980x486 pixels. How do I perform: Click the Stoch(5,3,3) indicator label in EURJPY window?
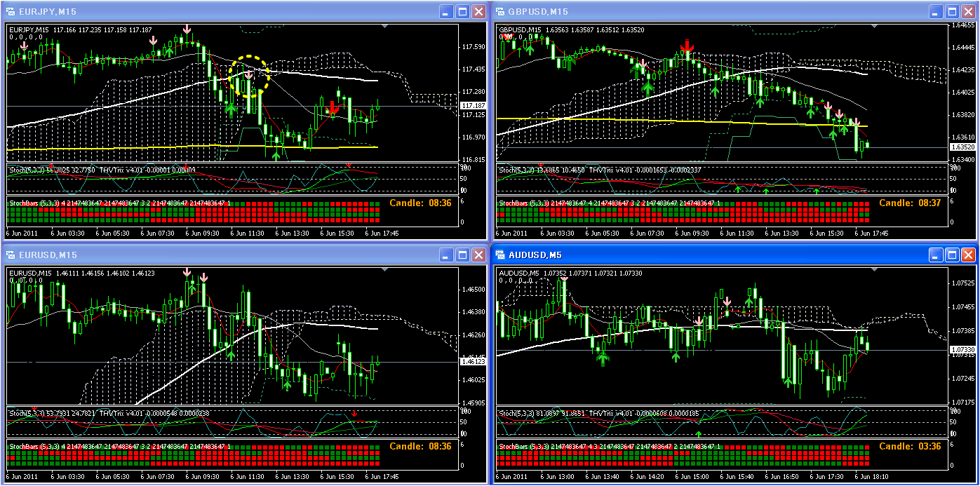pos(25,170)
